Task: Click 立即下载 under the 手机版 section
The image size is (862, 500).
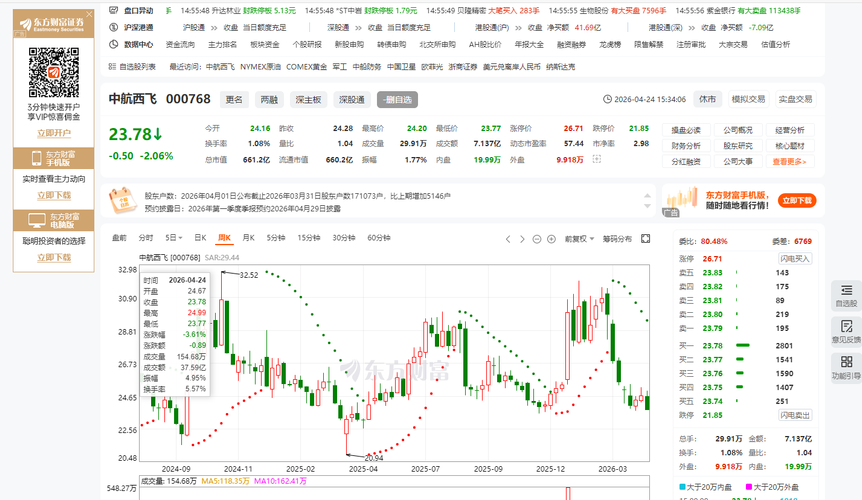Action: (54, 195)
